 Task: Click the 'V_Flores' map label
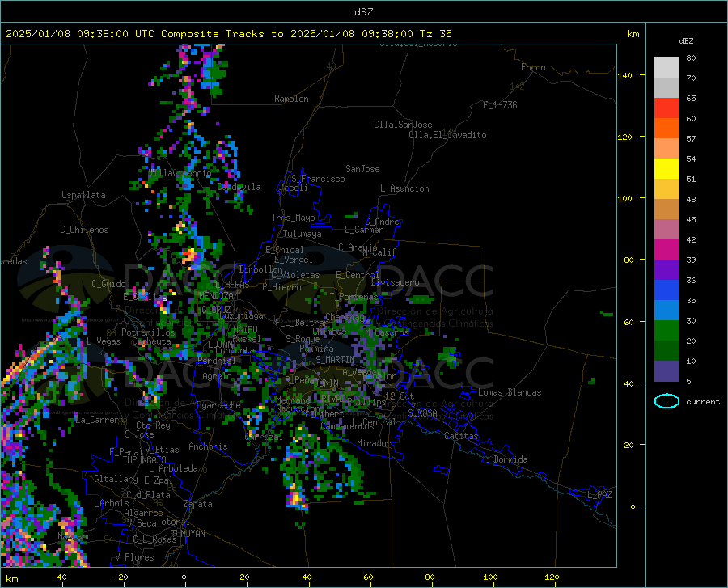click(134, 557)
